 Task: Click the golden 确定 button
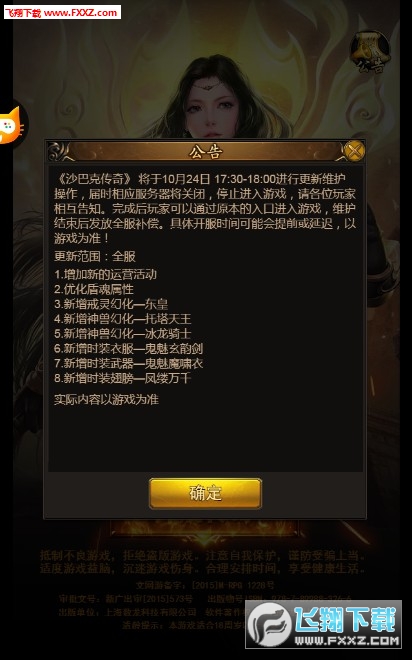point(205,493)
